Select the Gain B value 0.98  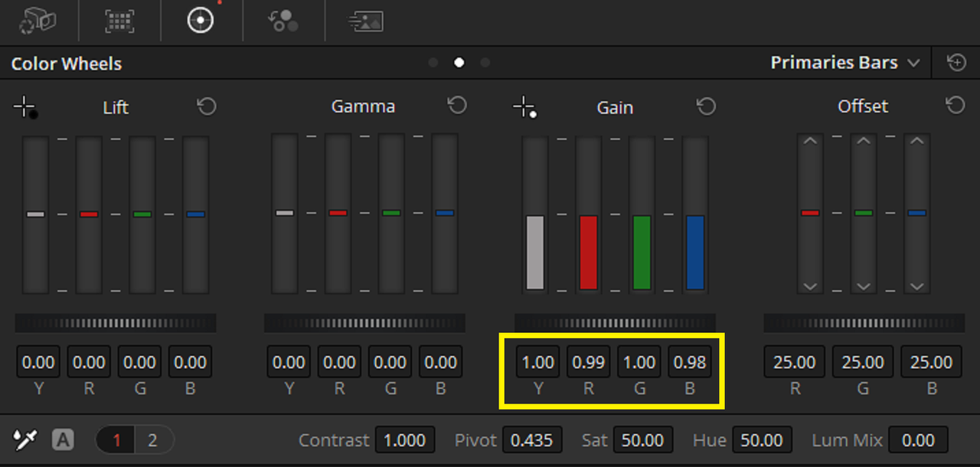690,362
